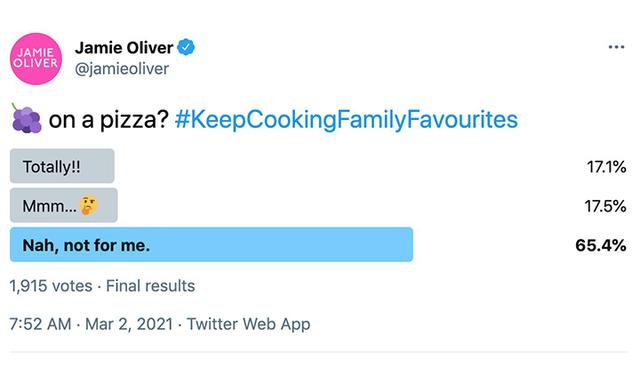This screenshot has width=640, height=384.
Task: Click the Final results label
Action: [150, 286]
